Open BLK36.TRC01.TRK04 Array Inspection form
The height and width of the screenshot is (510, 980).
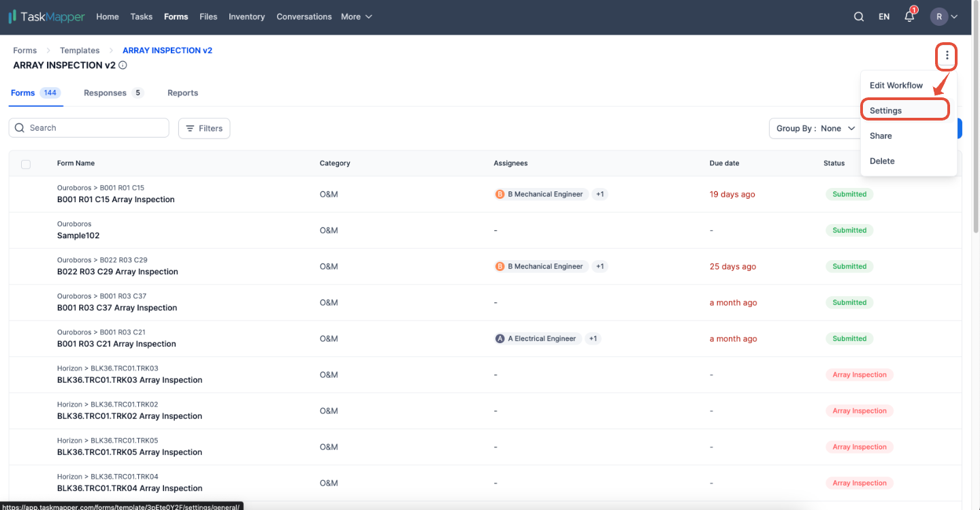pos(129,488)
